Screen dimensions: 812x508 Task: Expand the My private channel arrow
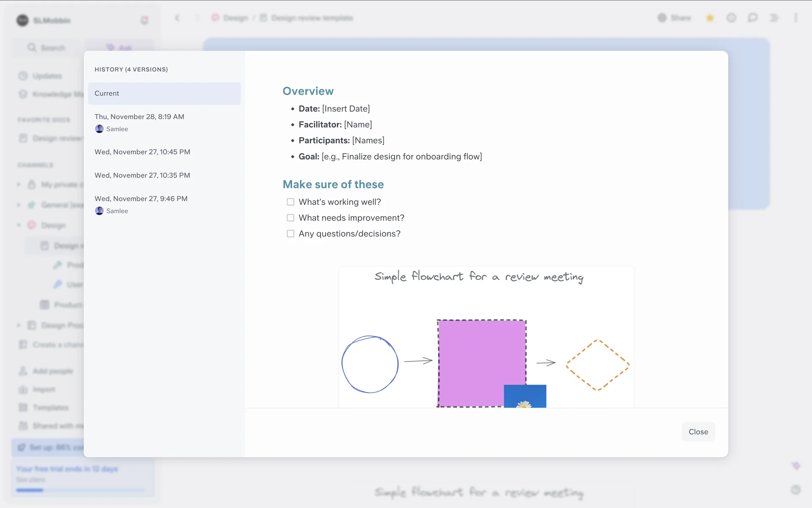[19, 185]
